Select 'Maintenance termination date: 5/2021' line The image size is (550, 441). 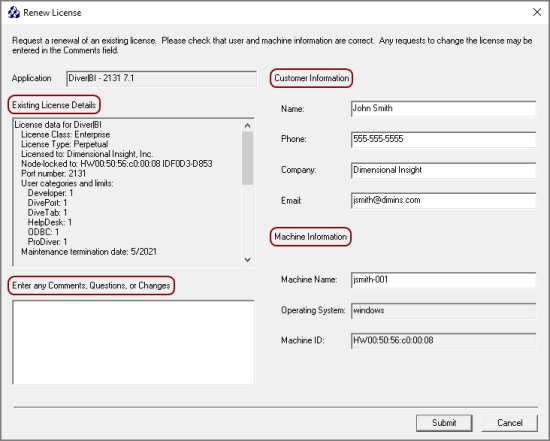(x=89, y=252)
